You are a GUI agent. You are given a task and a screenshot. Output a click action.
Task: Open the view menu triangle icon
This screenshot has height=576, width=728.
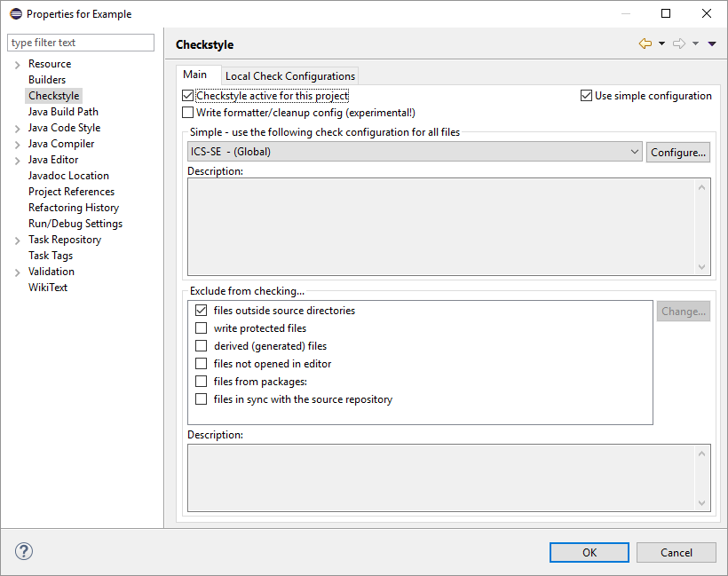(x=712, y=43)
